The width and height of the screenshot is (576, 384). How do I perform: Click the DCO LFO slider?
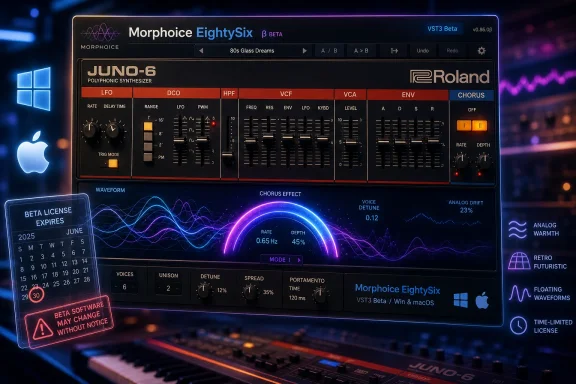coord(180,140)
